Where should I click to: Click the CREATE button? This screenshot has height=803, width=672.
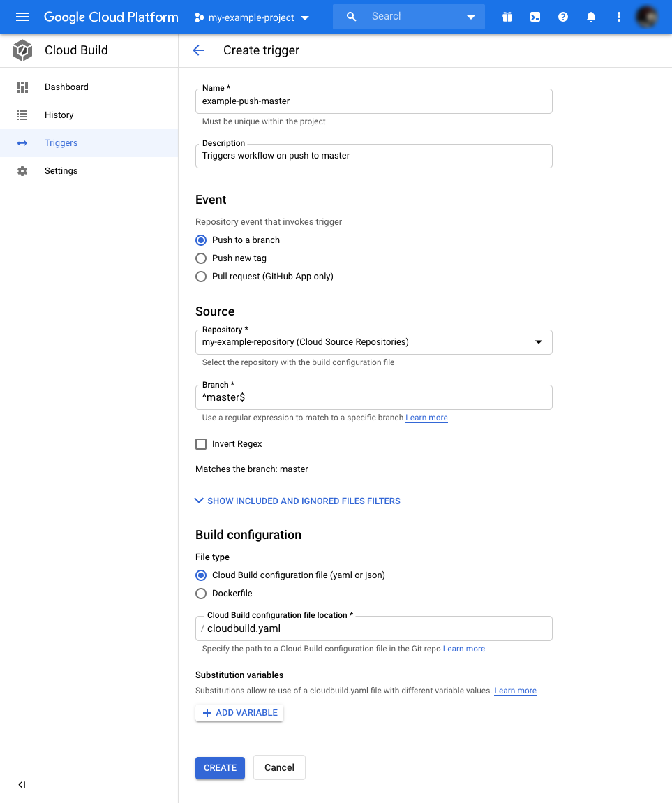[x=220, y=767]
